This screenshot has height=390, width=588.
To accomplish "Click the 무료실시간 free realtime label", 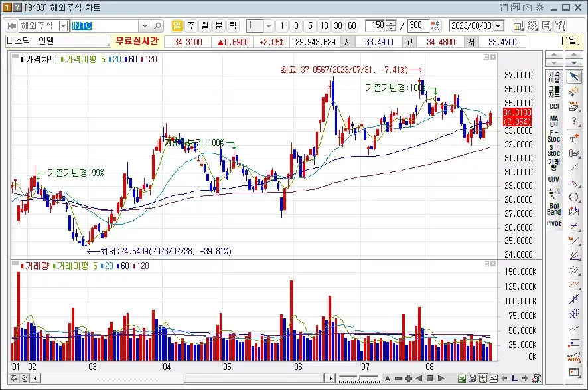I will click(137, 41).
